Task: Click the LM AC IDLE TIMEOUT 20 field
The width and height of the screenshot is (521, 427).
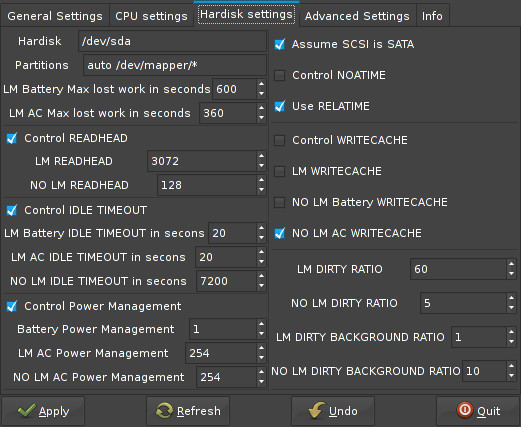Action: click(x=226, y=257)
